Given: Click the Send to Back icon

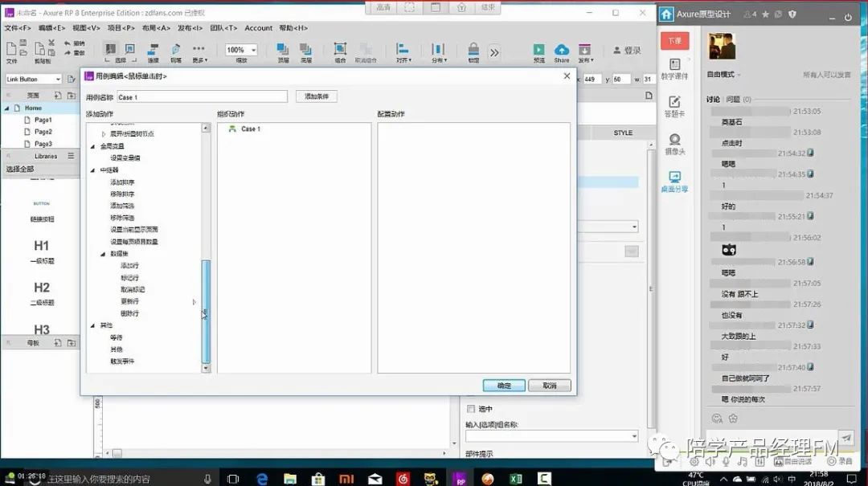Looking at the screenshot, I should pos(305,49).
